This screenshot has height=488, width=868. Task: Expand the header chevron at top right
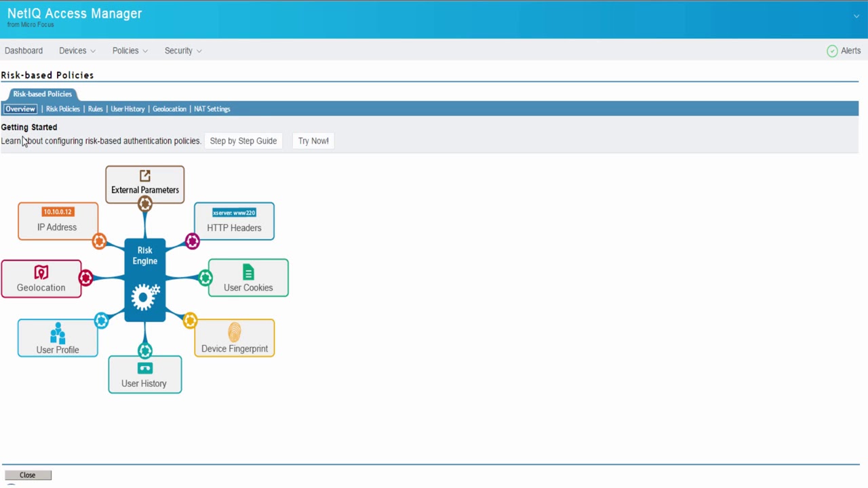click(856, 16)
